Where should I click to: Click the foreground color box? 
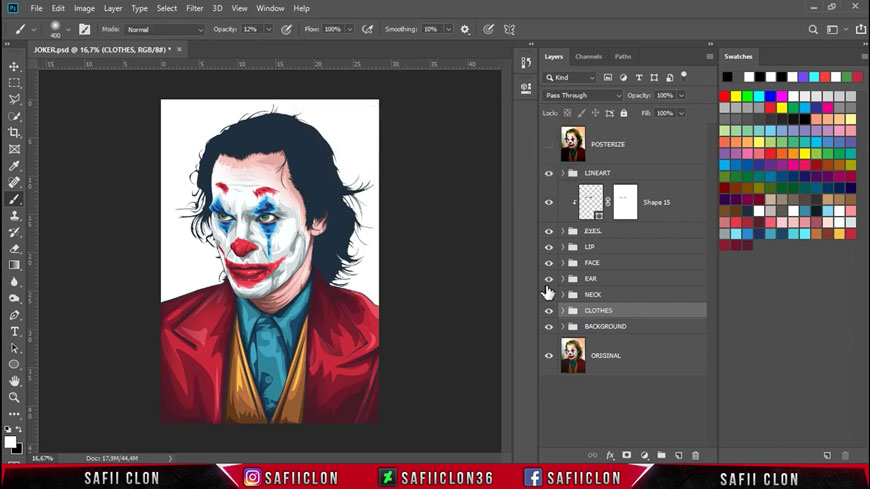pyautogui.click(x=10, y=442)
